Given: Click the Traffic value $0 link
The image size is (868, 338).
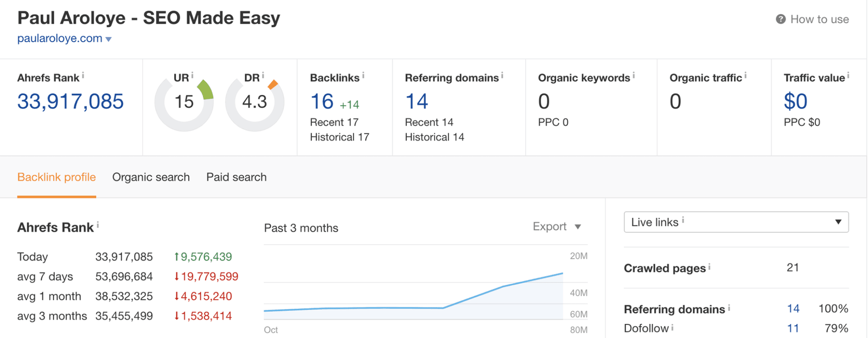Looking at the screenshot, I should tap(795, 101).
